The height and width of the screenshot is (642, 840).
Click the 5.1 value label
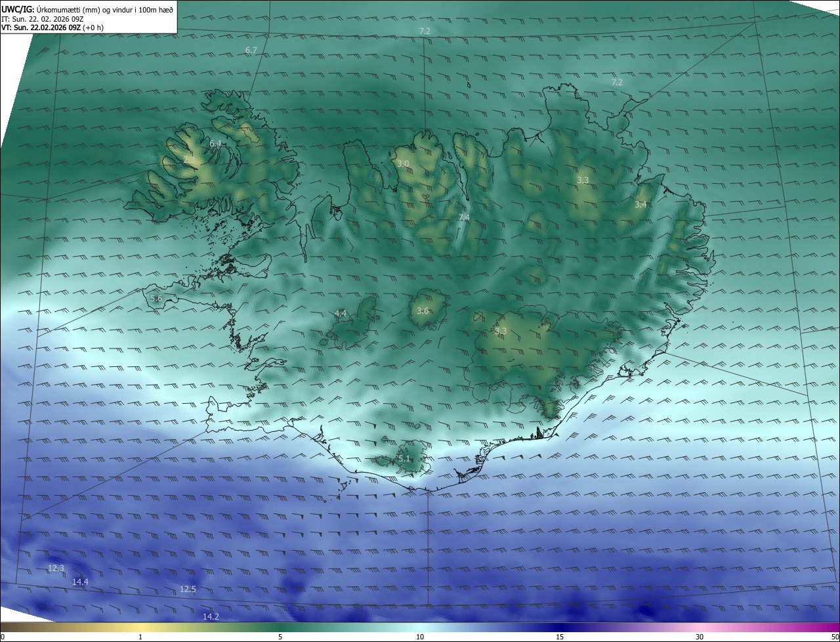[404, 459]
